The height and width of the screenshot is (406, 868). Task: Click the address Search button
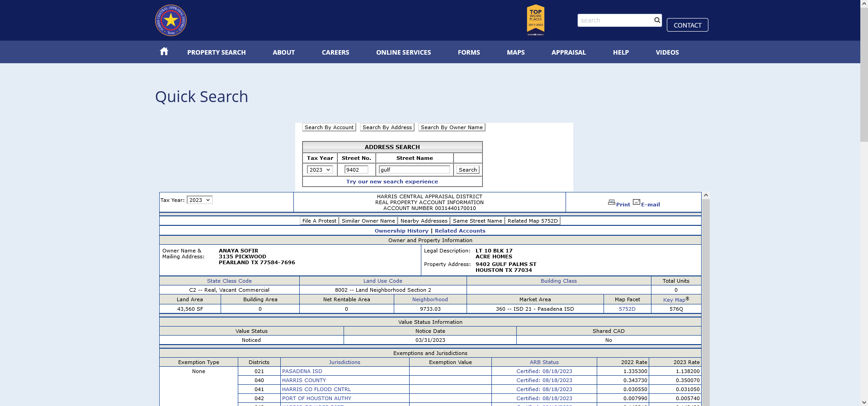pyautogui.click(x=467, y=170)
